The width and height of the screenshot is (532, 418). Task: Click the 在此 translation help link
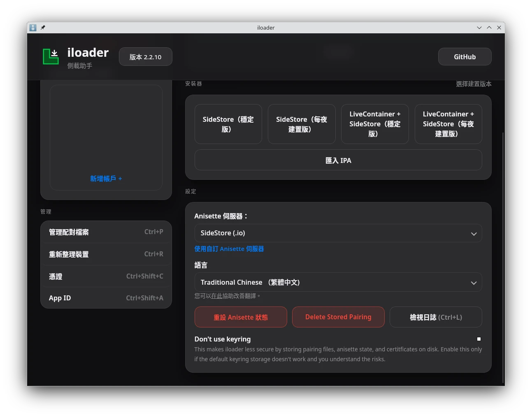(216, 296)
